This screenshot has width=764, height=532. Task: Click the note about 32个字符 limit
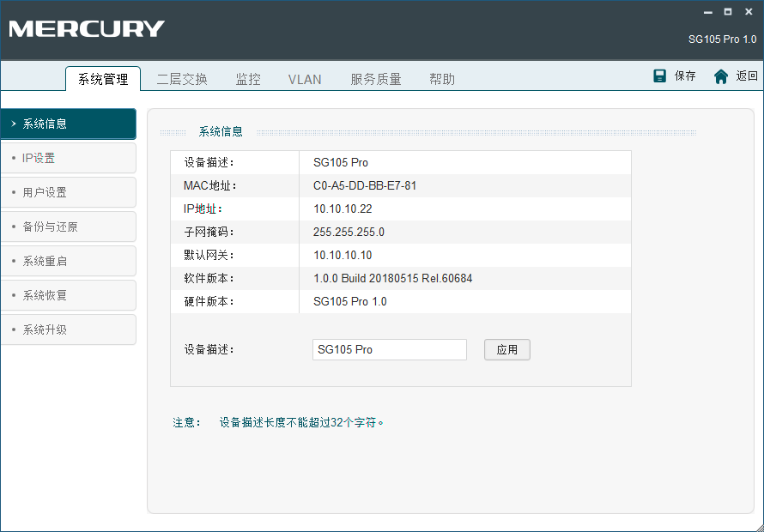301,422
